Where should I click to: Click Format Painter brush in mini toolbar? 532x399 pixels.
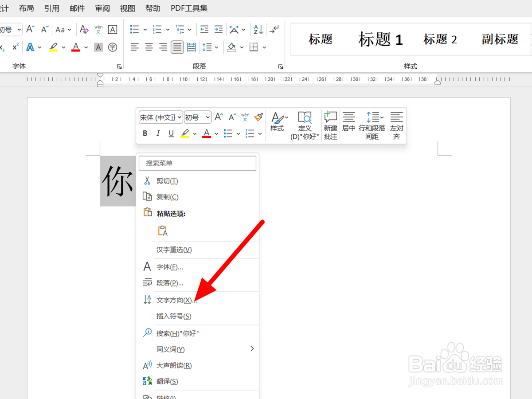pos(259,117)
